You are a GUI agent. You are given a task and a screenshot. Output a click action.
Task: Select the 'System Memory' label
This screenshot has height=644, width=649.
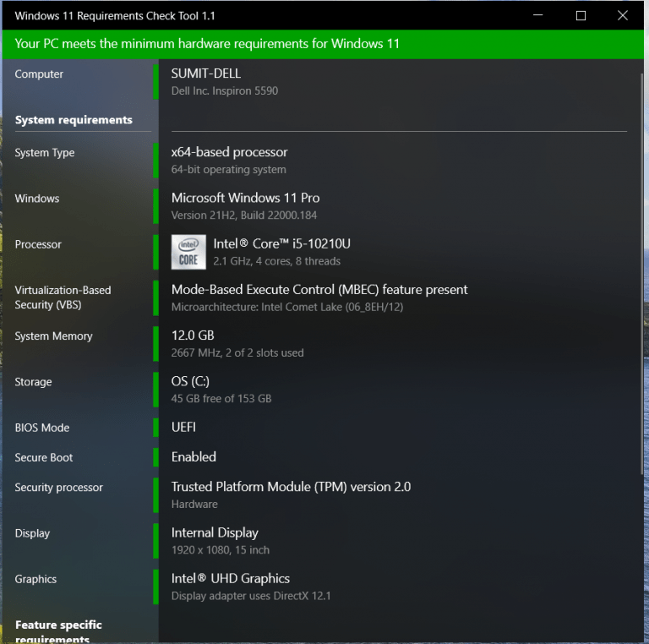53,336
